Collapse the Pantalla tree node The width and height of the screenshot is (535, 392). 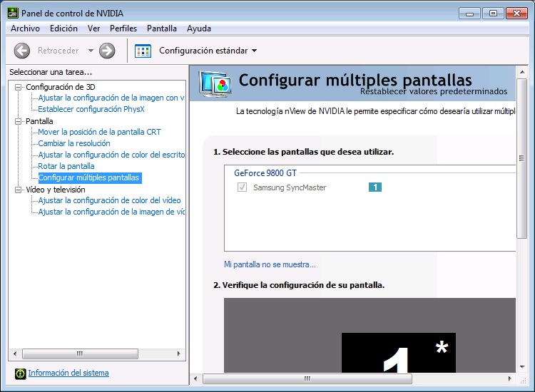point(19,121)
